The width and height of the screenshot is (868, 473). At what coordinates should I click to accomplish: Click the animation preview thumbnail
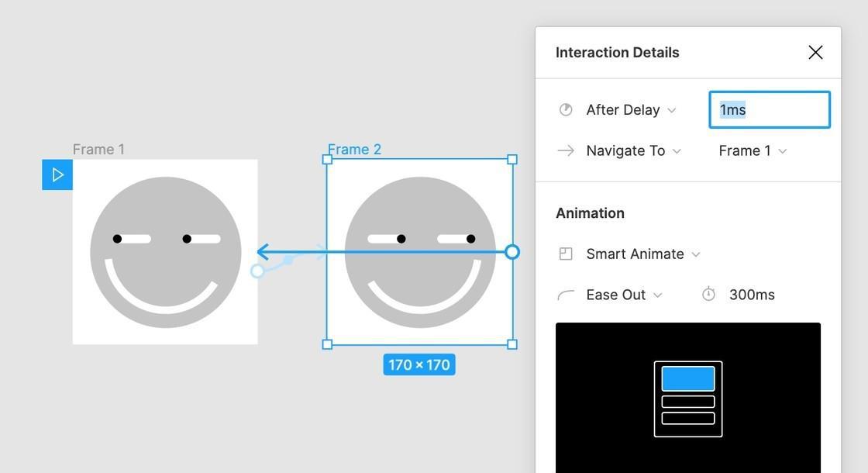687,398
